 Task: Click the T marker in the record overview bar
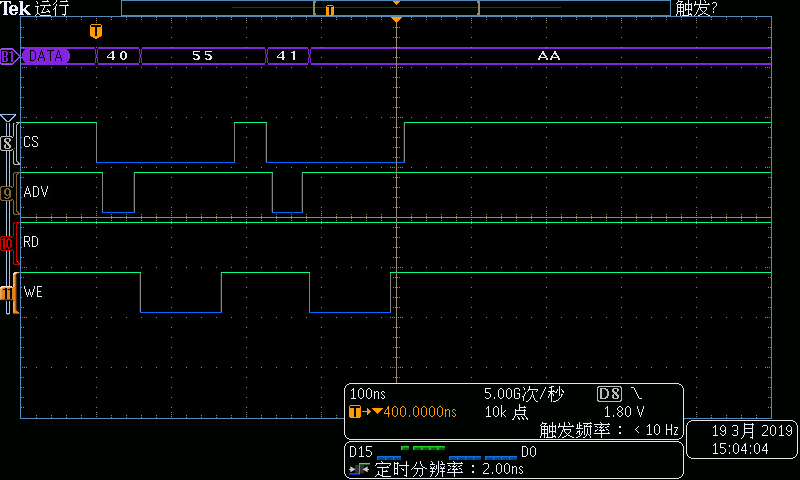pyautogui.click(x=330, y=10)
